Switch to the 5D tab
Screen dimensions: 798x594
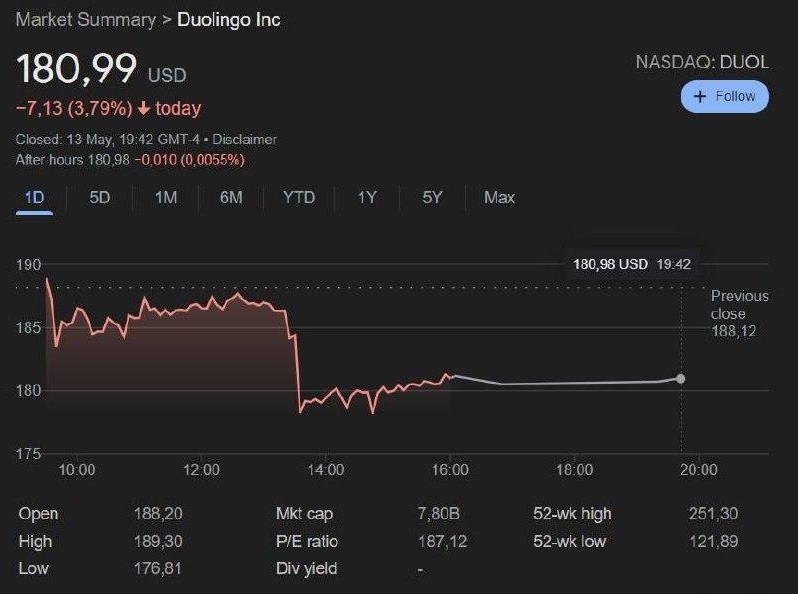[x=100, y=197]
